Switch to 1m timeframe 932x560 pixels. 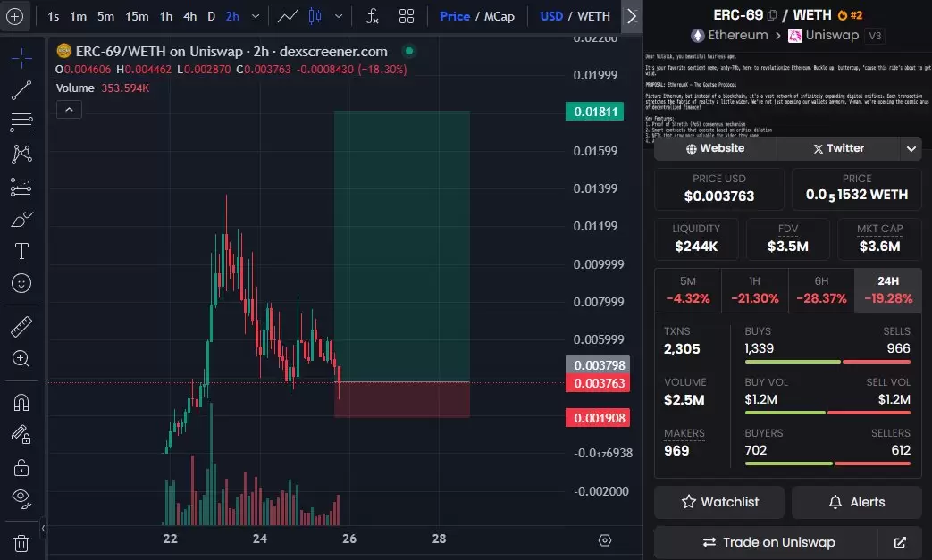point(79,16)
